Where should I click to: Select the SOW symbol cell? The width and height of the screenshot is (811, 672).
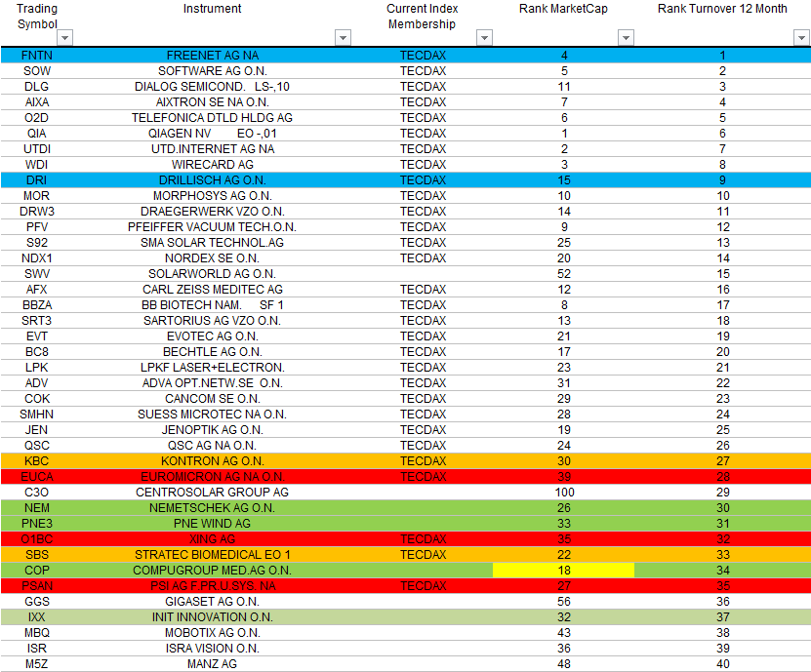[37, 71]
